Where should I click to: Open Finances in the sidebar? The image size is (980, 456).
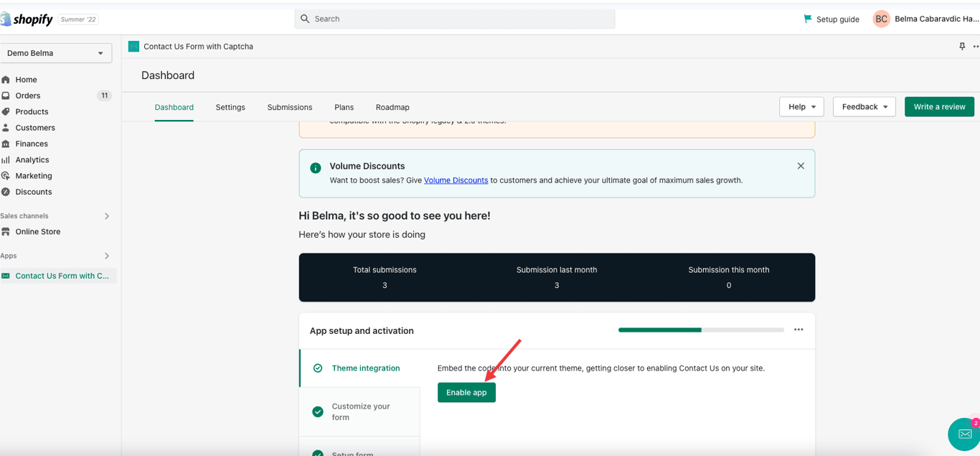point(32,144)
